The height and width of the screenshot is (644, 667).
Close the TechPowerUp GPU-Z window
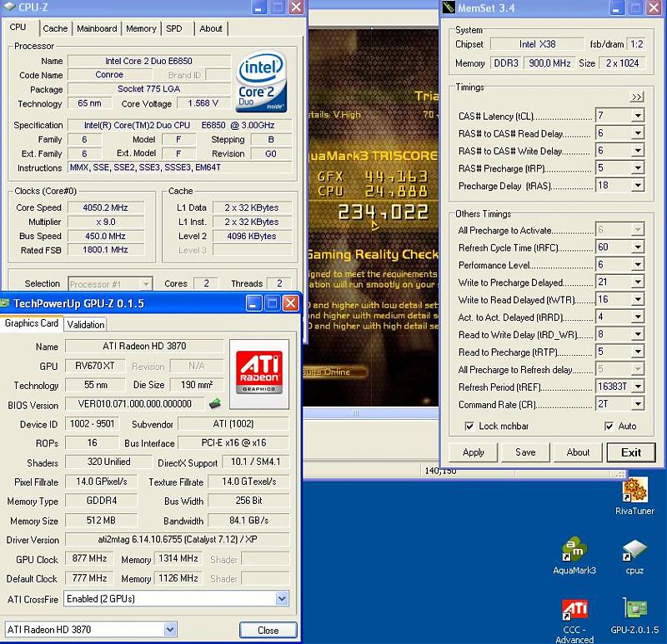(x=291, y=303)
